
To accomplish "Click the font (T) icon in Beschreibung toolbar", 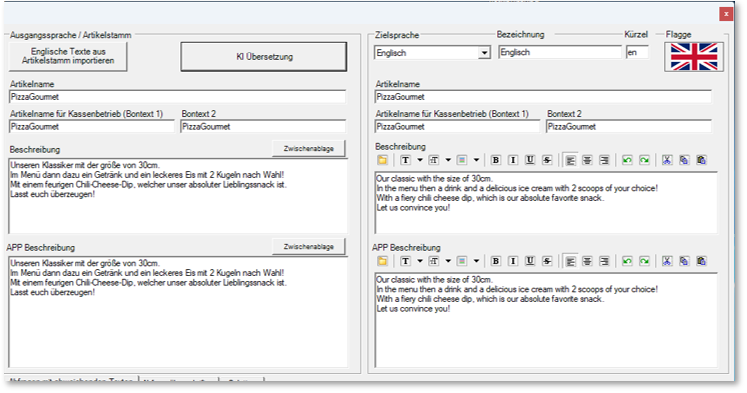I will point(405,160).
